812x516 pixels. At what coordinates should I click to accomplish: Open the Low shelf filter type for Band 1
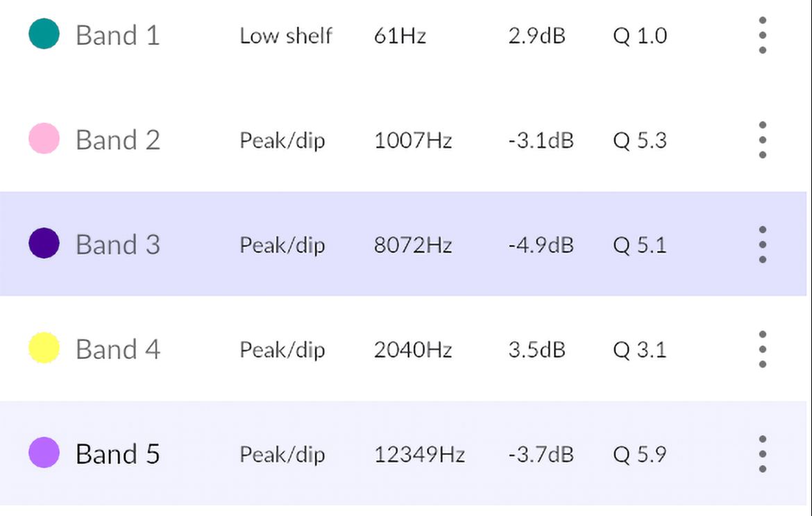pos(286,35)
